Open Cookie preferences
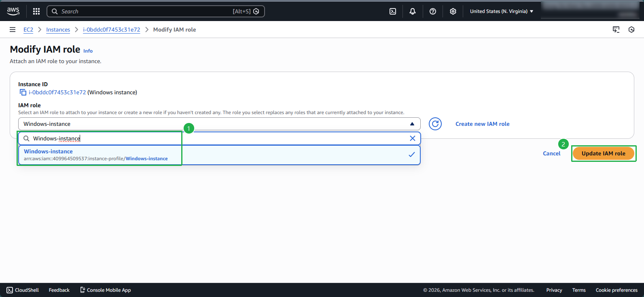This screenshot has width=644, height=297. pyautogui.click(x=616, y=290)
